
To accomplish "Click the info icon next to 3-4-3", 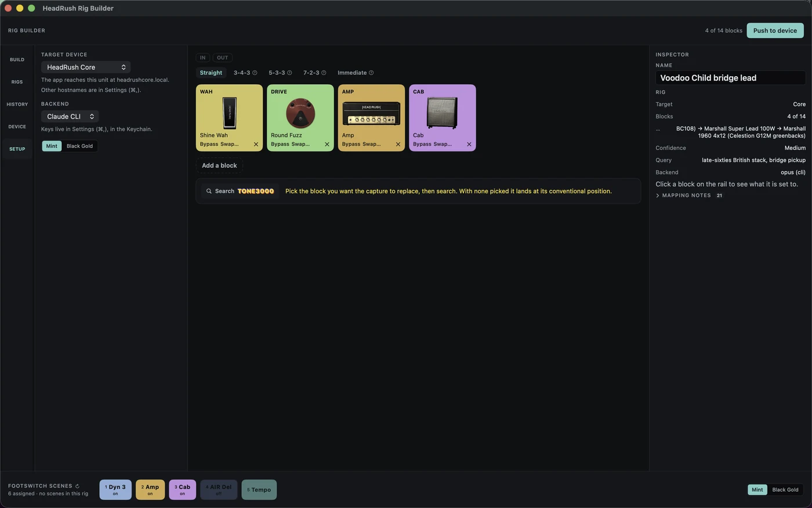I will click(x=255, y=73).
